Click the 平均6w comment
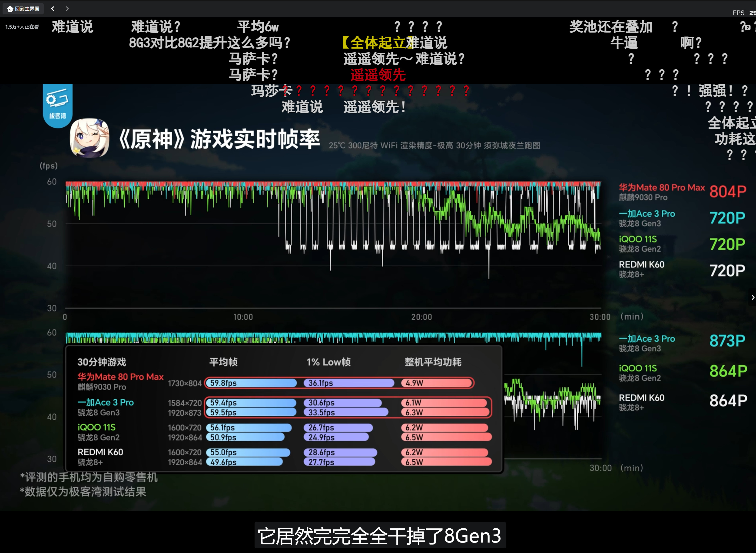The width and height of the screenshot is (756, 553). click(x=258, y=27)
